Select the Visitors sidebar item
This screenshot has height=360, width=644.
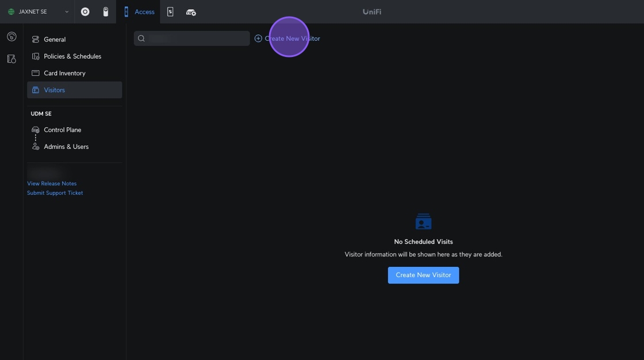[x=55, y=90]
